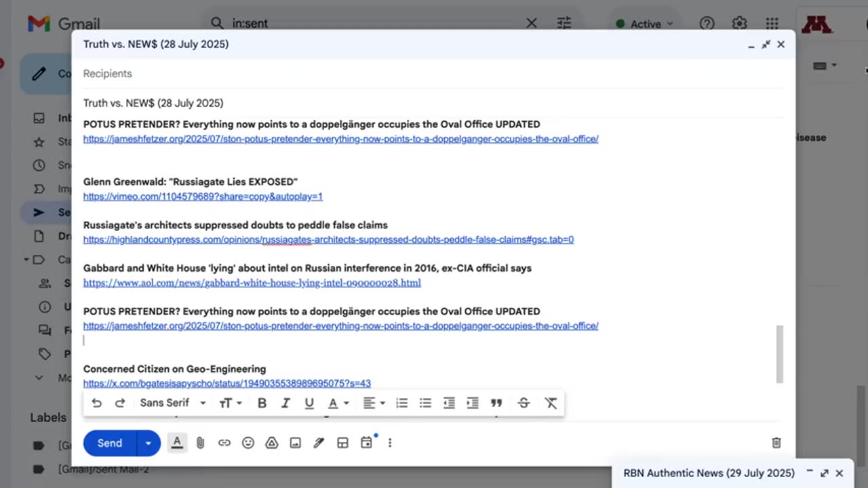Viewport: 868px width, 488px height.
Task: Open the text size dropdown
Action: tap(231, 403)
